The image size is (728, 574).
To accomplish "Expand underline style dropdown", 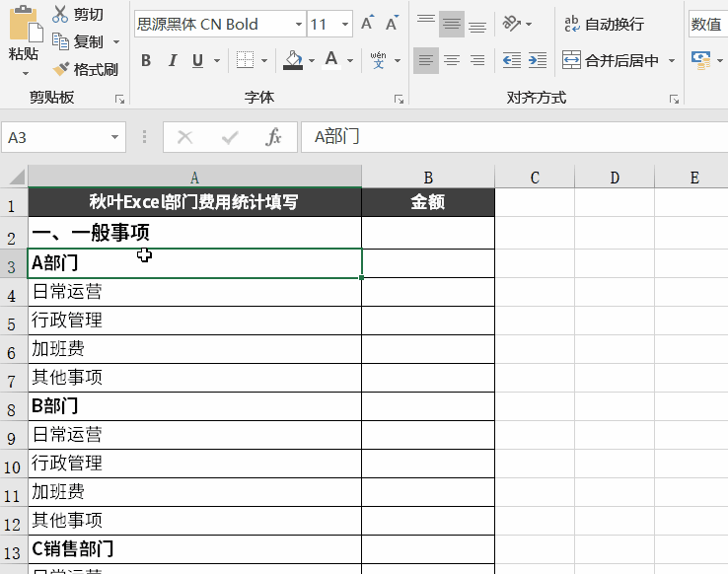I will point(217,61).
